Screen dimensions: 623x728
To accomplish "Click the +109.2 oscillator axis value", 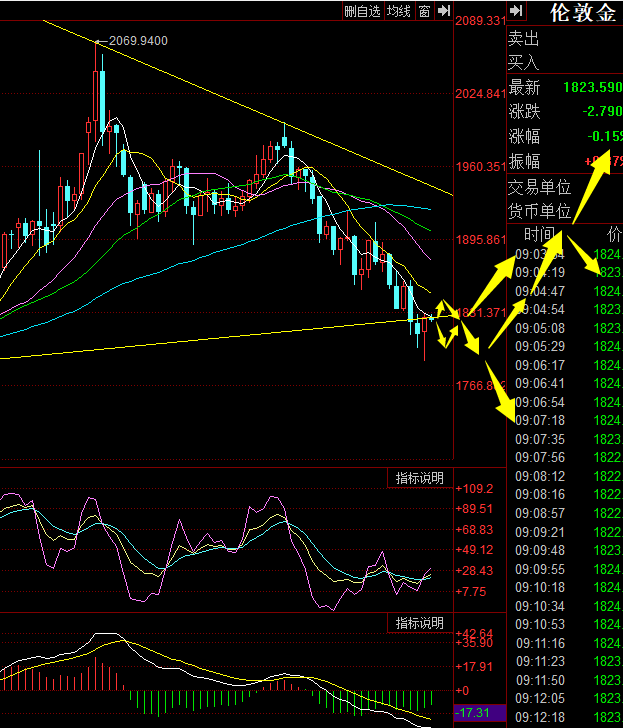I will click(x=474, y=488).
